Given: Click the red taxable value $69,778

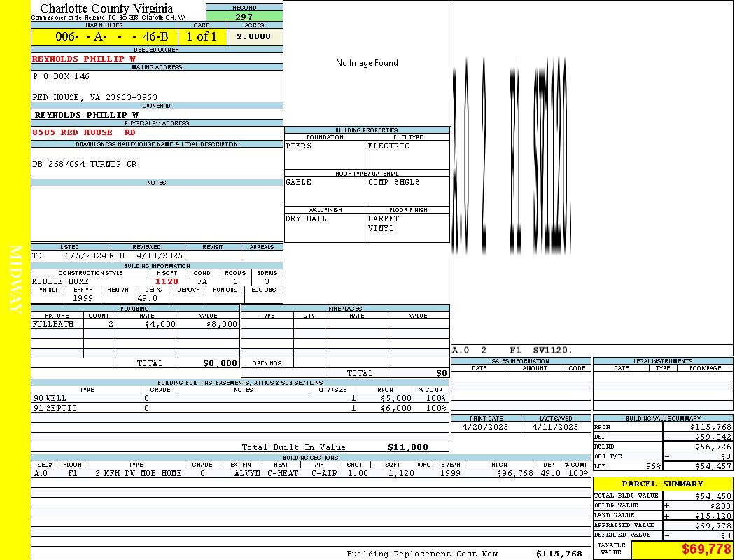Looking at the screenshot, I should click(x=706, y=549).
